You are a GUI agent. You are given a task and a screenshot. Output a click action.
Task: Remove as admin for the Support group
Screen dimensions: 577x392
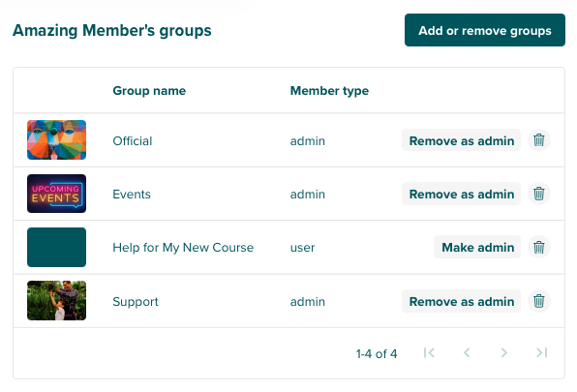[461, 301]
